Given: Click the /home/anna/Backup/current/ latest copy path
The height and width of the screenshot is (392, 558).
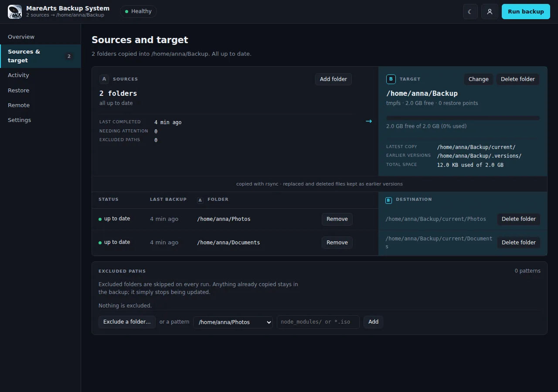Looking at the screenshot, I should [476, 147].
